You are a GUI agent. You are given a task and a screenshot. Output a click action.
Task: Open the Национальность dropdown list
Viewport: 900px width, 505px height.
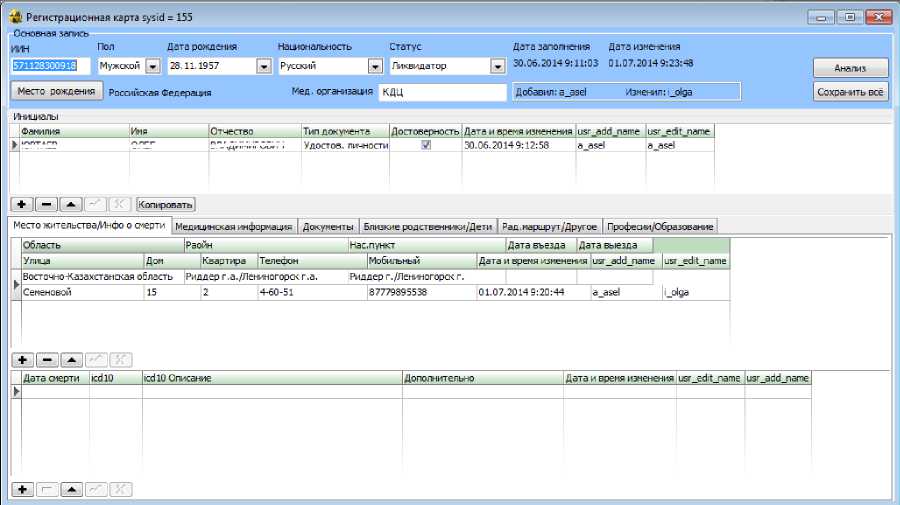375,66
